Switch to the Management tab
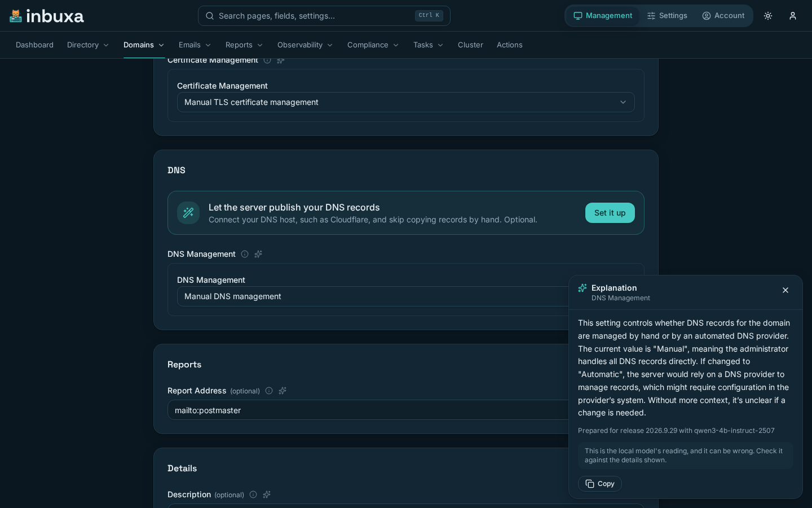This screenshot has height=508, width=812. click(x=603, y=16)
